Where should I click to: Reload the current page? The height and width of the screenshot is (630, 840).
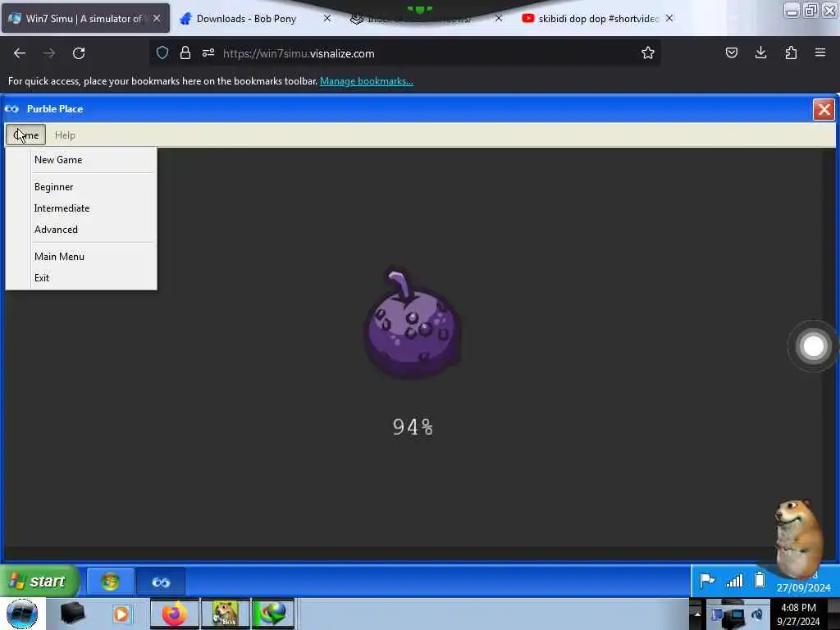(79, 53)
